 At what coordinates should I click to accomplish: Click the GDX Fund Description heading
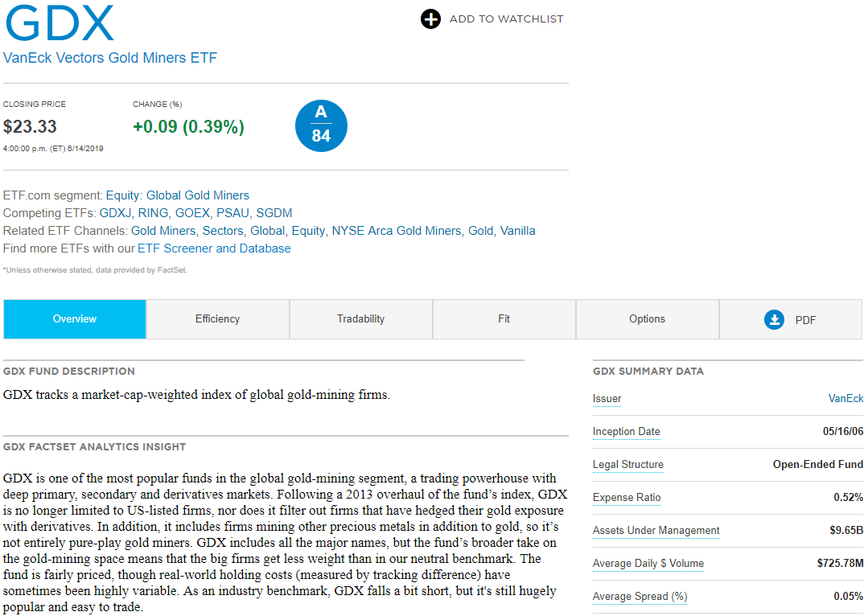(x=68, y=372)
